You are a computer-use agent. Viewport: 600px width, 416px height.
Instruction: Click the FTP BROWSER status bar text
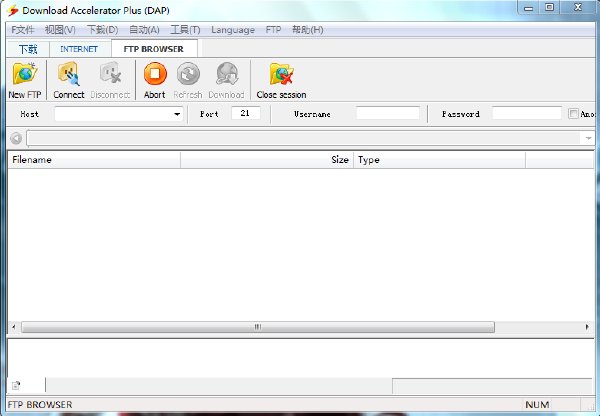click(x=40, y=405)
